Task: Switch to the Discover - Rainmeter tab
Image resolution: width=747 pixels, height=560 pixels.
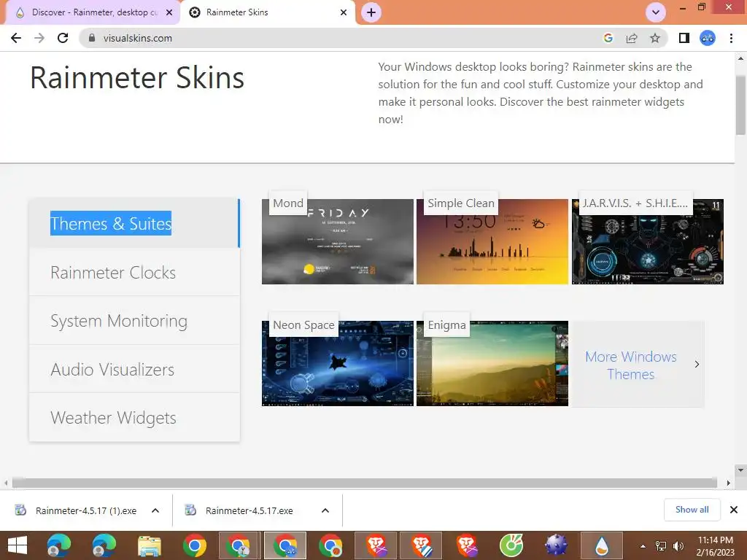Action: (90, 12)
